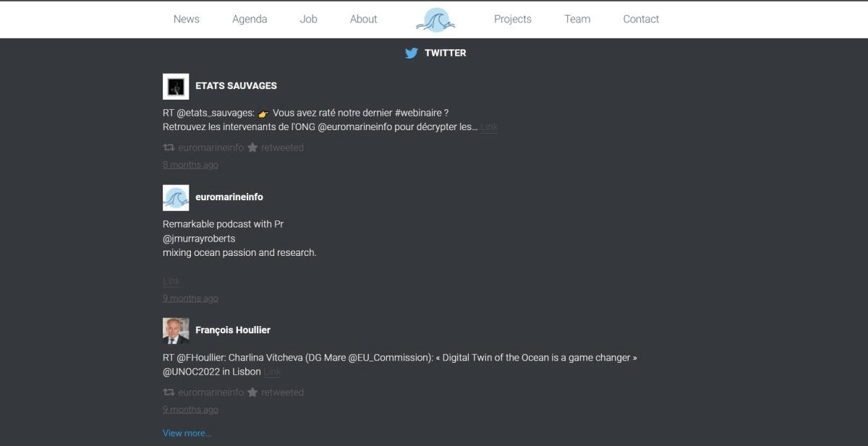This screenshot has height=446, width=868.
Task: Click the wave logo in the navbar
Action: 435,20
